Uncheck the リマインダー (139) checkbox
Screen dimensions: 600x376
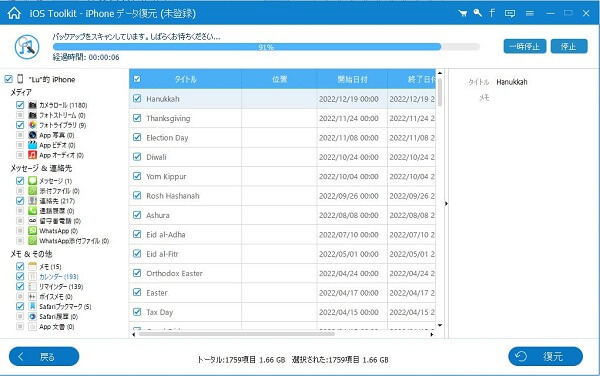pos(20,286)
